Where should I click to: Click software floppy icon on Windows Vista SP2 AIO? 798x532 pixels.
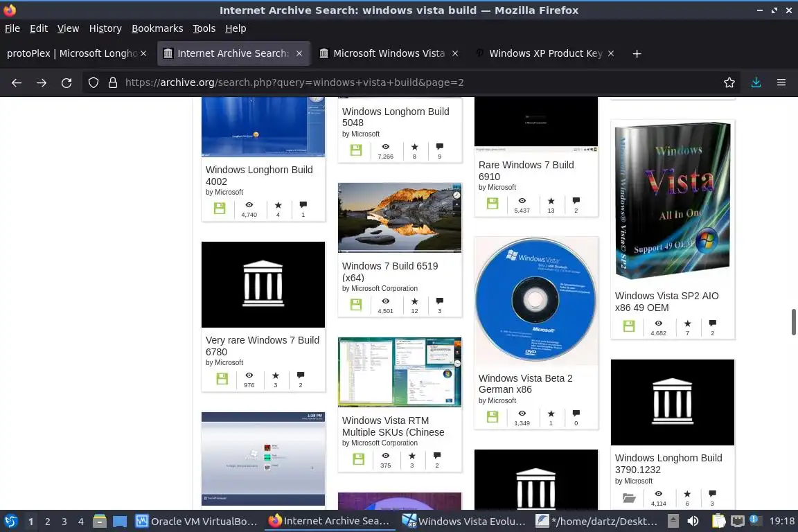(x=629, y=326)
